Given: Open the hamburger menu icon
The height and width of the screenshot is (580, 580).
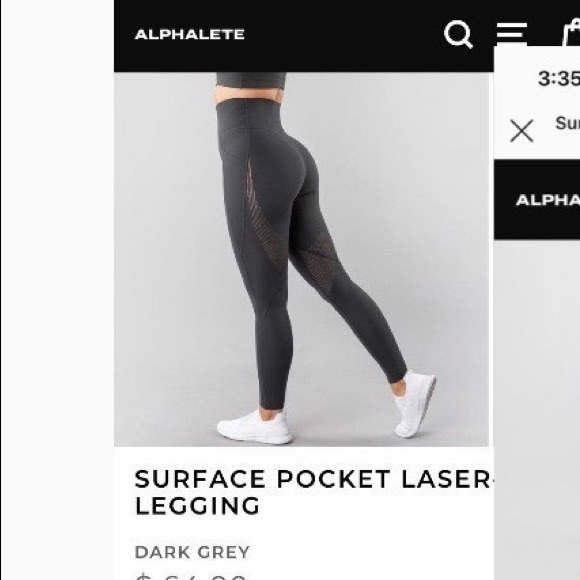Looking at the screenshot, I should [512, 33].
